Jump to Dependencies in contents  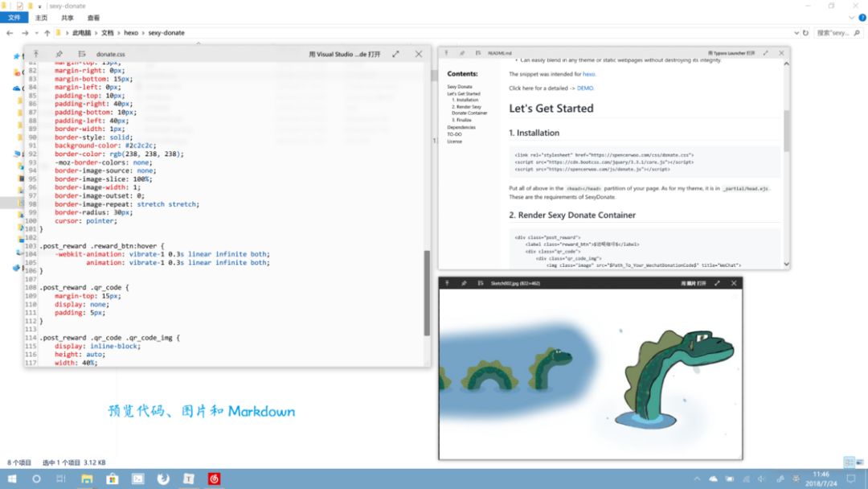click(461, 127)
